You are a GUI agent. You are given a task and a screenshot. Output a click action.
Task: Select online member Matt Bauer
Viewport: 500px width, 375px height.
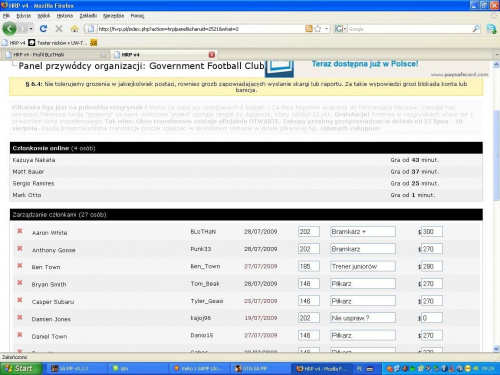tap(28, 172)
